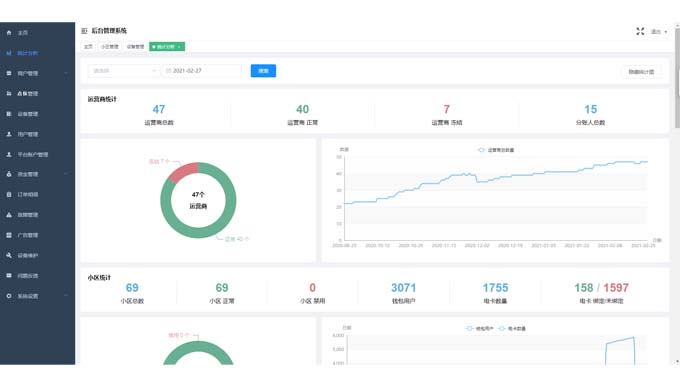
Task: Click the red 0 小区禁用 value
Action: pyautogui.click(x=312, y=288)
